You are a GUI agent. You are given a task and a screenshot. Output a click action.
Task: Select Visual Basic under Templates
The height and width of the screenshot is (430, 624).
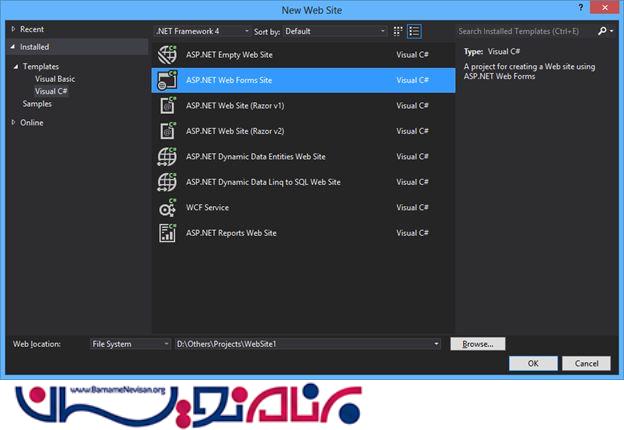pyautogui.click(x=55, y=79)
